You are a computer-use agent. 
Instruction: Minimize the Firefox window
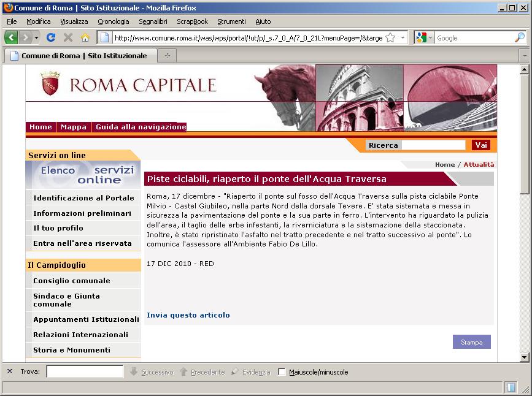pyautogui.click(x=503, y=7)
